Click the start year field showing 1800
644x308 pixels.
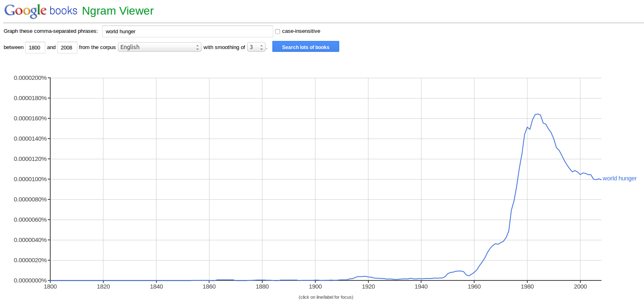tap(35, 47)
